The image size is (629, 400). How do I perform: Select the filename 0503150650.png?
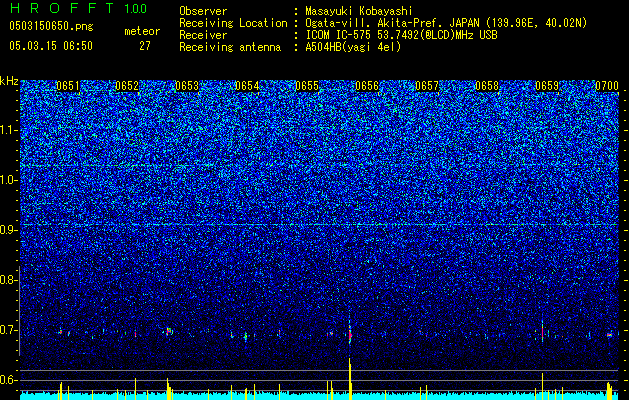[51, 26]
